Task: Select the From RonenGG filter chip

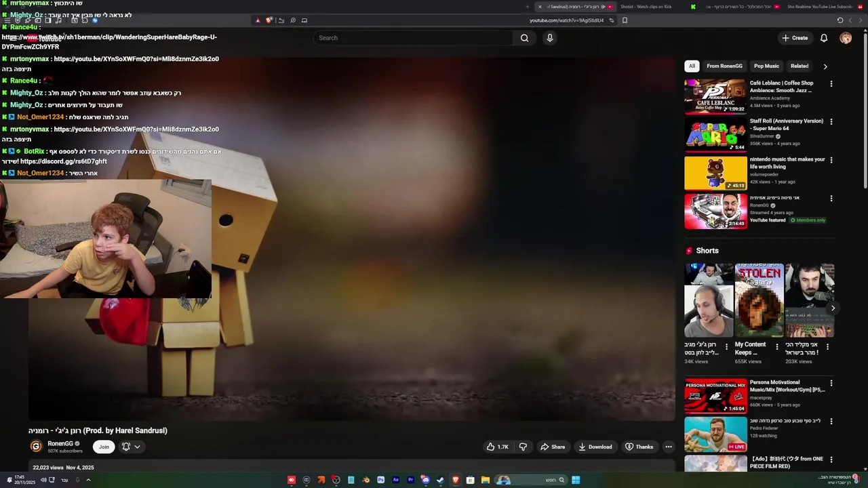Action: tap(724, 66)
